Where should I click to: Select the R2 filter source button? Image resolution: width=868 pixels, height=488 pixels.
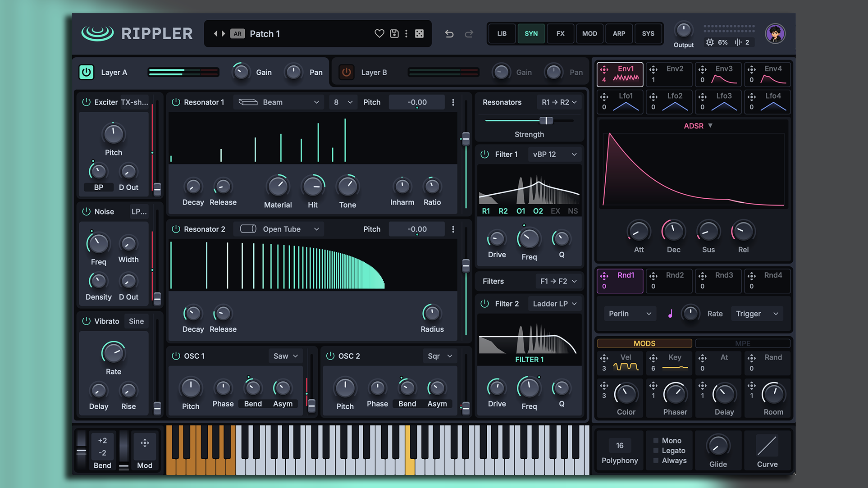point(503,211)
